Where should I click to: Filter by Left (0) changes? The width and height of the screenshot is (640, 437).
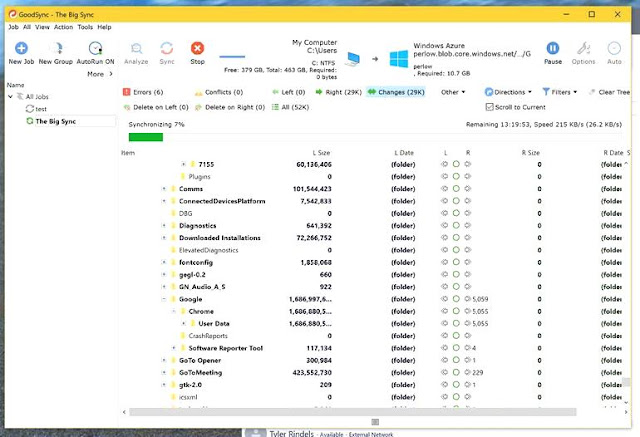point(289,92)
